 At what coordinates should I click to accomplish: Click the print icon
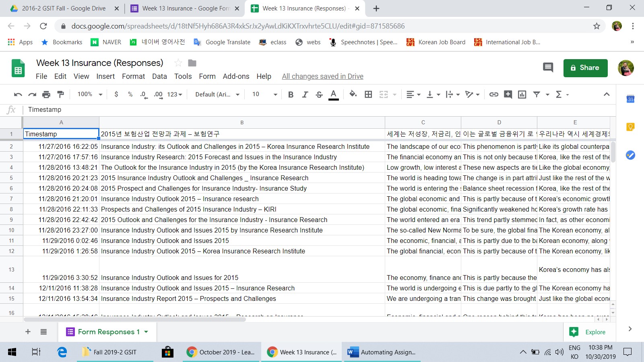coord(46,95)
